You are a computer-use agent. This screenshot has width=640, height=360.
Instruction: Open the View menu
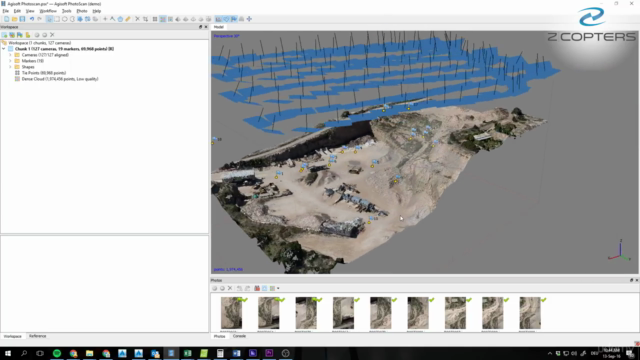pyautogui.click(x=30, y=11)
